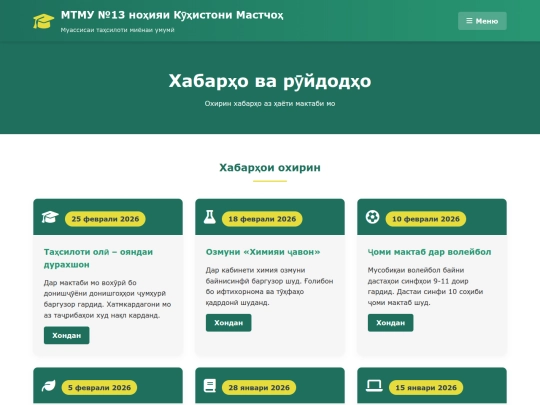This screenshot has height=405, width=540.
Task: Click the laptop icon on 15 январи card
Action: [374, 386]
